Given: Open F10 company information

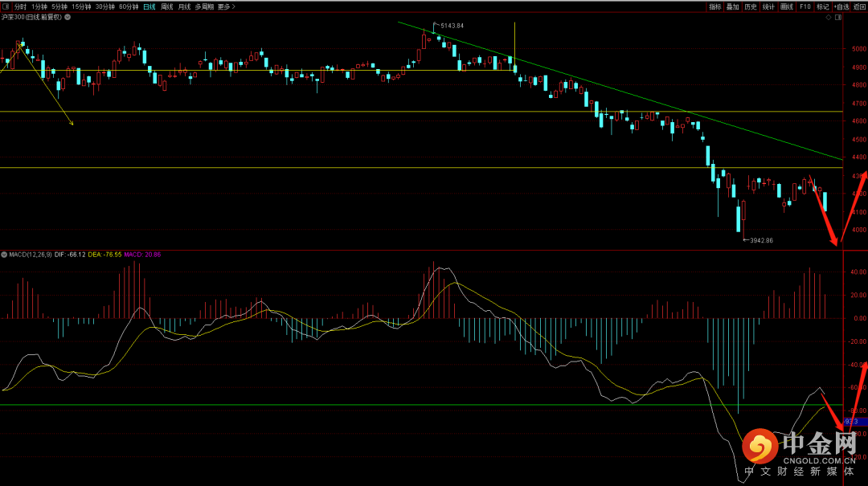Looking at the screenshot, I should coord(805,6).
